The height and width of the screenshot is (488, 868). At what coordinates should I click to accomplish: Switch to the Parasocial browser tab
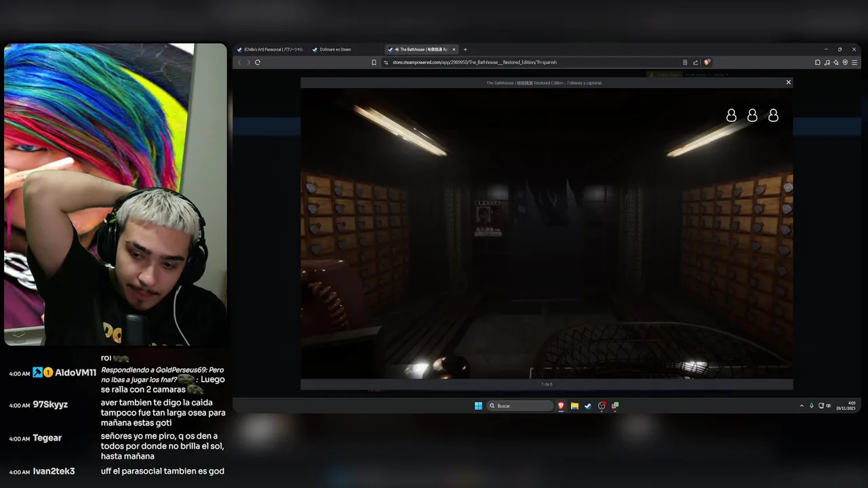tap(270, 49)
